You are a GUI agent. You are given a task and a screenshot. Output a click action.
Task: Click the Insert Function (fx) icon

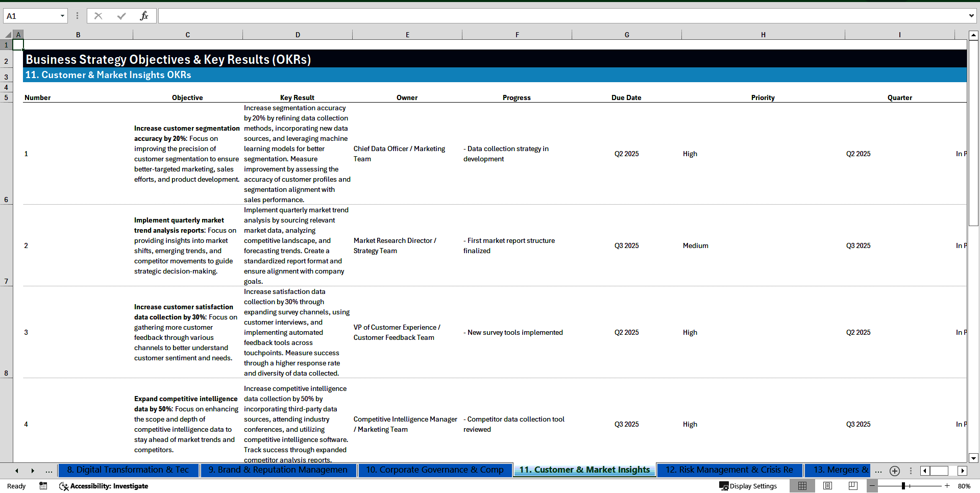[x=144, y=16]
